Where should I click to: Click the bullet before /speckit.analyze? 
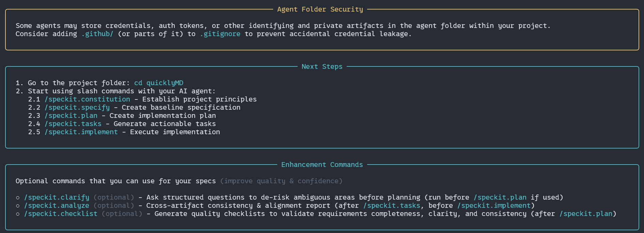click(18, 206)
